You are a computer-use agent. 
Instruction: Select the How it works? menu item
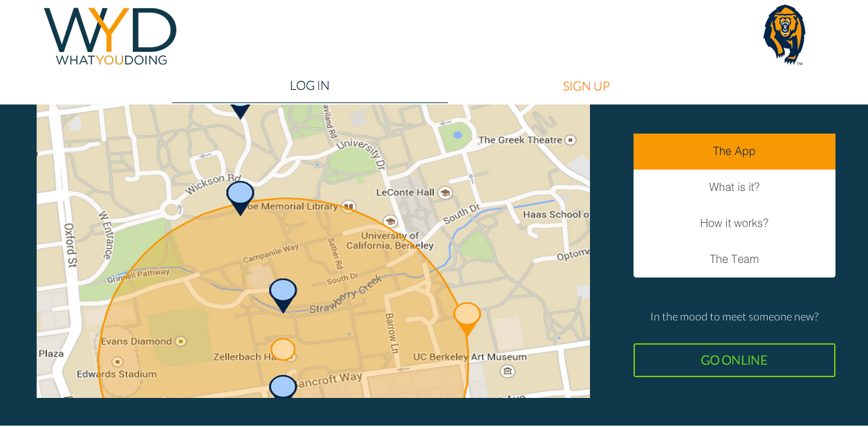(x=735, y=224)
